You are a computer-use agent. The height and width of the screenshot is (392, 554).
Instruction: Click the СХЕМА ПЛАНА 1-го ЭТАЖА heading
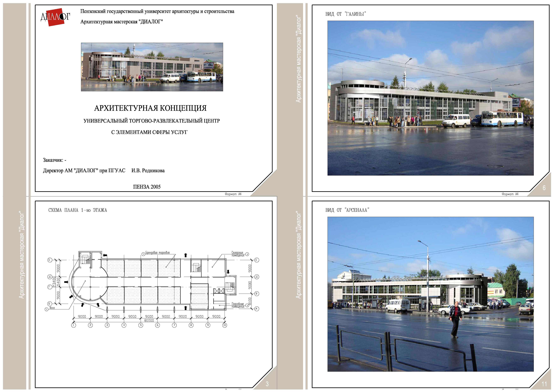point(78,210)
